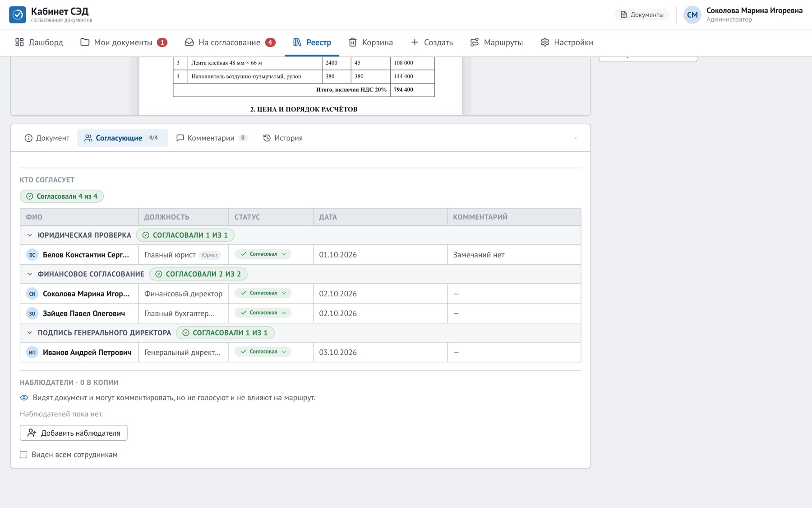Click the Мои документы count badge 1

(x=162, y=42)
